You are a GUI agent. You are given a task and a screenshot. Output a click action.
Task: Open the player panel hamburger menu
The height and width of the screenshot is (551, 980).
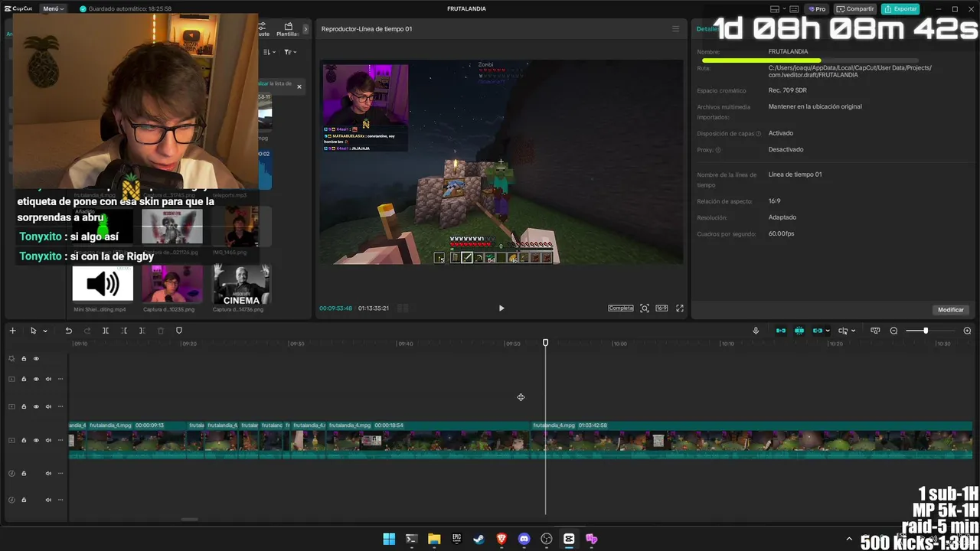pyautogui.click(x=675, y=29)
